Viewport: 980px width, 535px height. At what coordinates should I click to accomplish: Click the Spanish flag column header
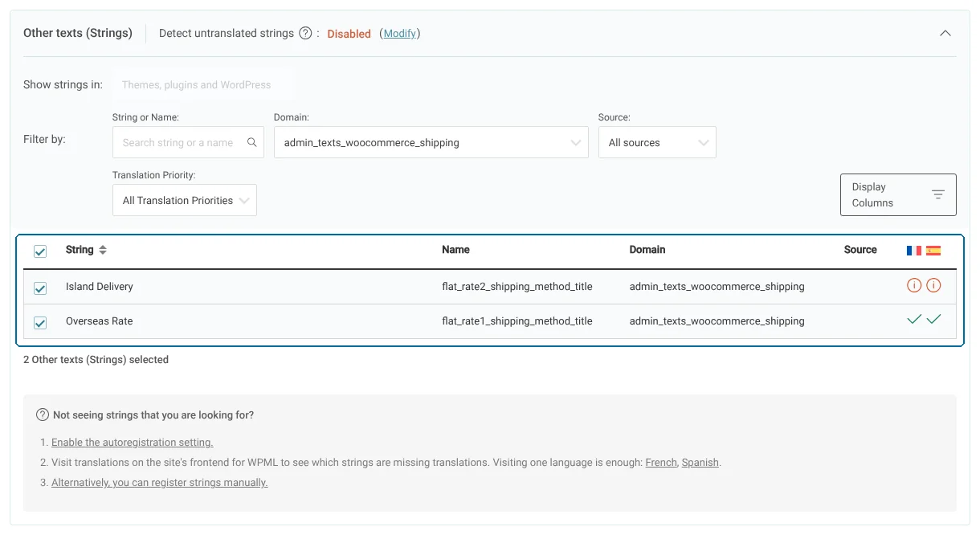(933, 250)
